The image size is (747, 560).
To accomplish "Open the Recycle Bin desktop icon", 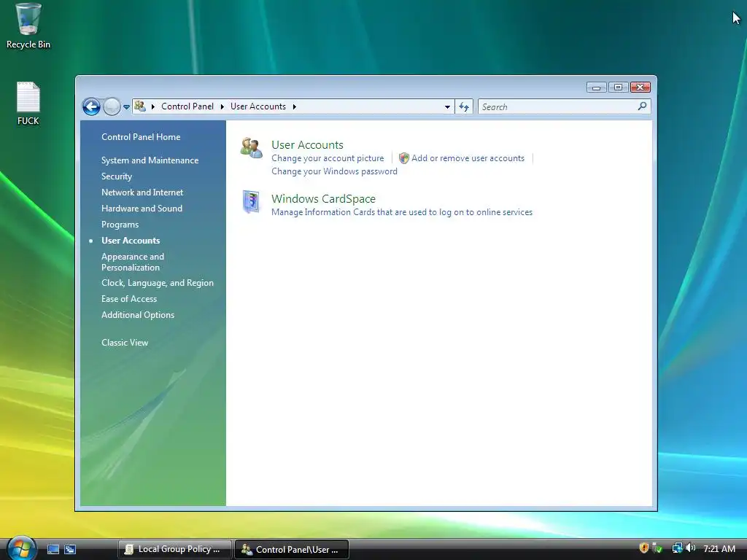I will coord(28,26).
